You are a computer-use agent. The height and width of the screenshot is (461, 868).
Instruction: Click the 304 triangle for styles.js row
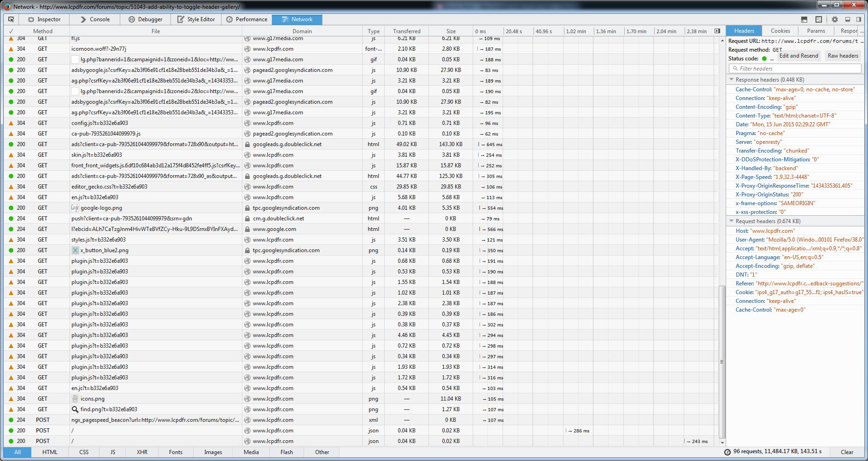point(11,240)
